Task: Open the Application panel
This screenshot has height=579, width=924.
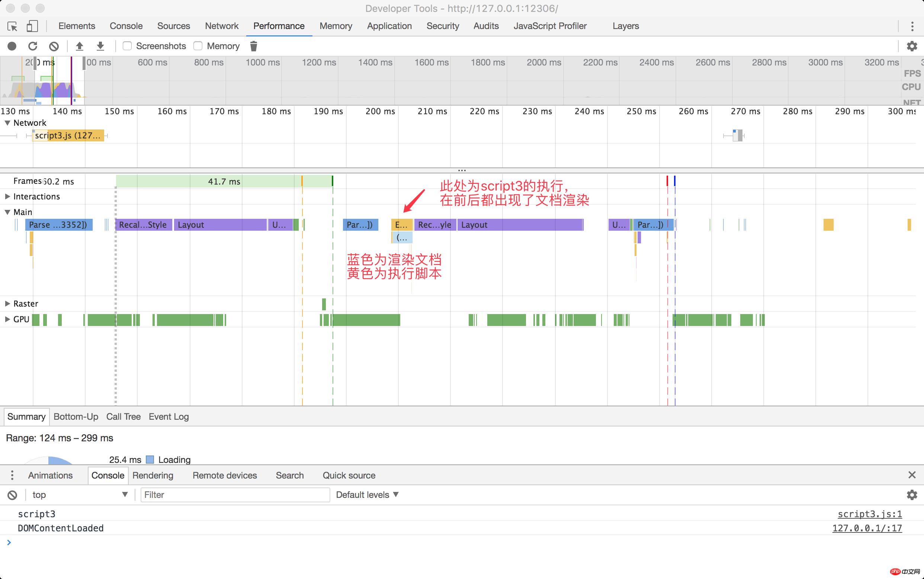Action: [389, 26]
